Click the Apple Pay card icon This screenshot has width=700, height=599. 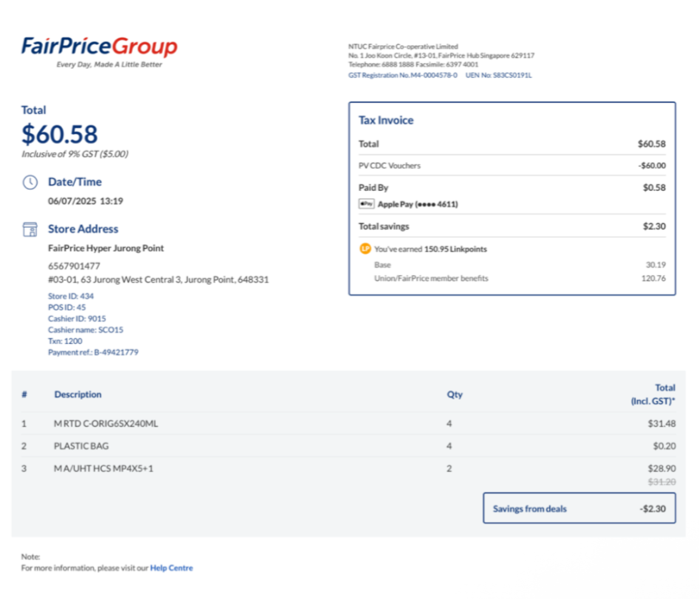(x=366, y=204)
